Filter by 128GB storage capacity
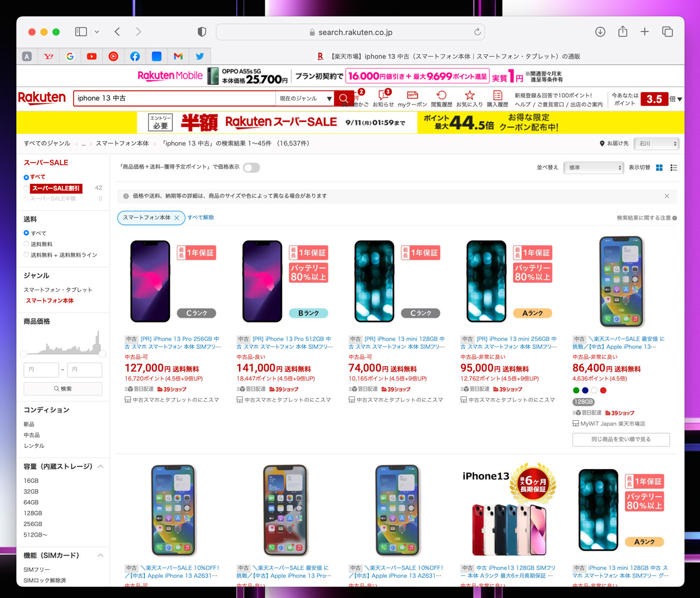 pos(33,513)
